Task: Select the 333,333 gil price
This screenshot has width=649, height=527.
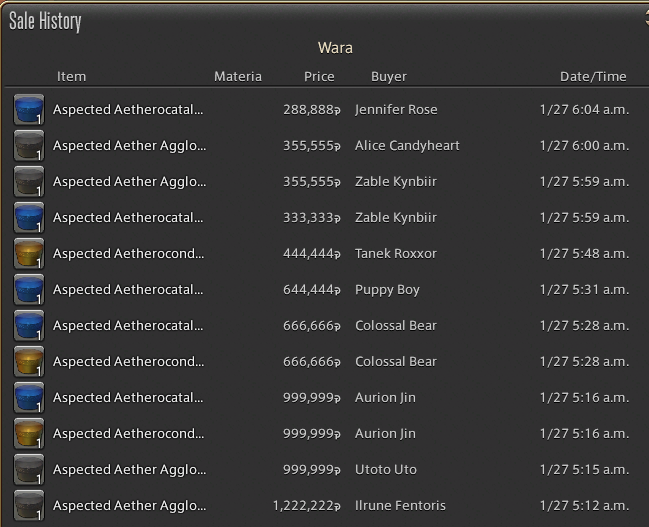Action: [x=312, y=218]
